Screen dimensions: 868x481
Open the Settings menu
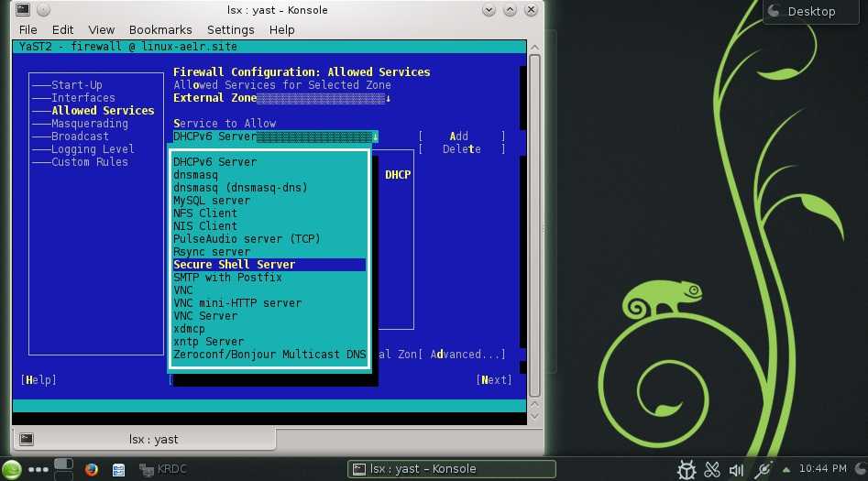click(230, 30)
